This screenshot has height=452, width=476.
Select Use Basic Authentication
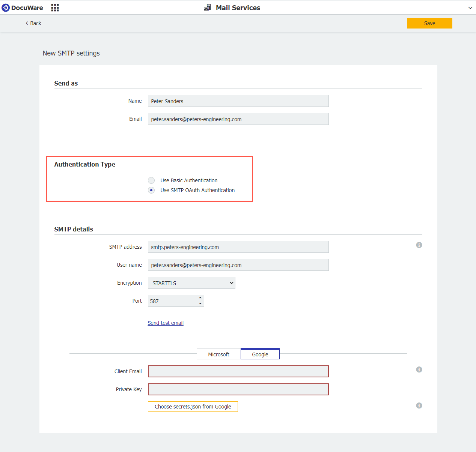(x=151, y=180)
